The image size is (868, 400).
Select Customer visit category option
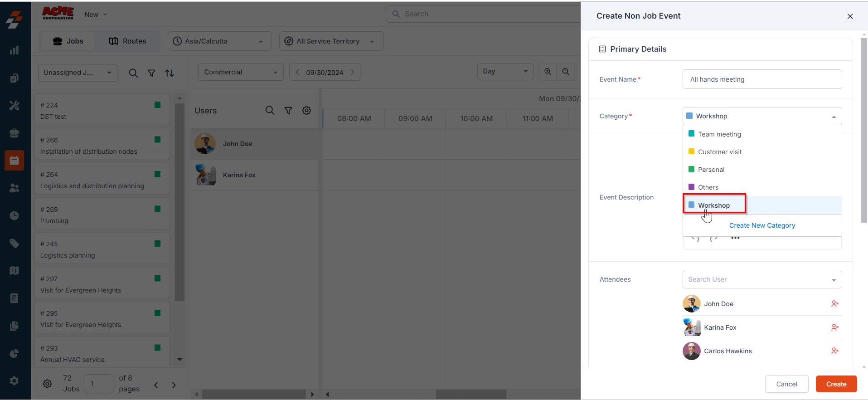coord(762,152)
